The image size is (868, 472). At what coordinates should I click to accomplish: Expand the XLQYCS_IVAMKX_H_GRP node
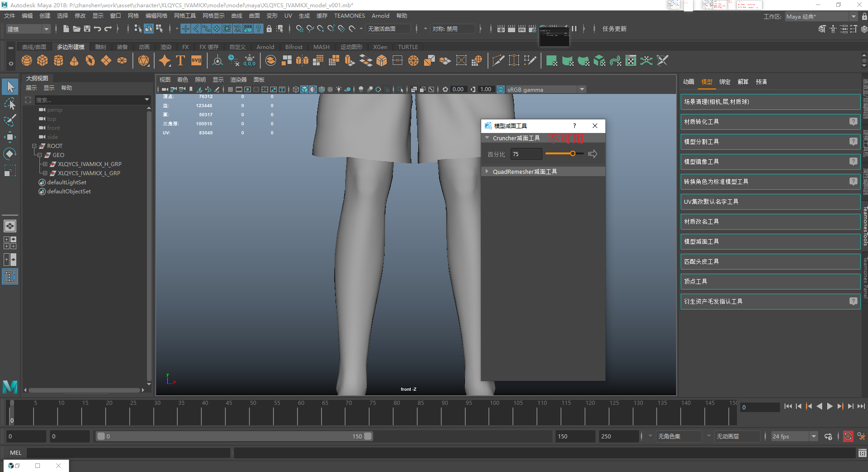click(45, 164)
